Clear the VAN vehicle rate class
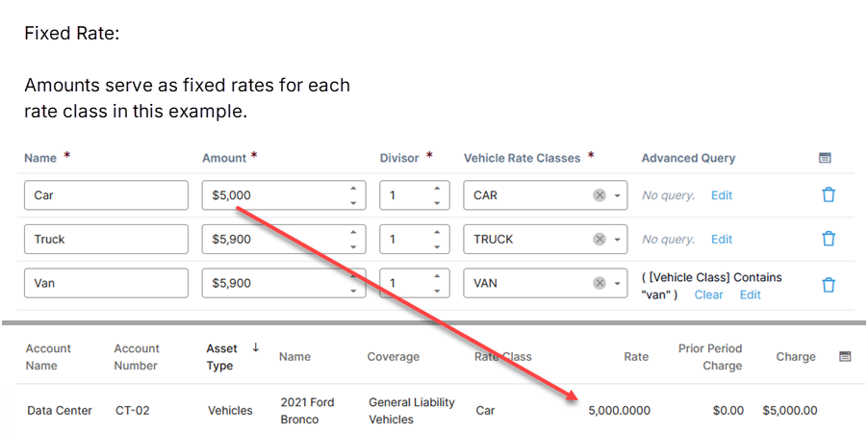This screenshot has width=868, height=434. click(x=600, y=284)
